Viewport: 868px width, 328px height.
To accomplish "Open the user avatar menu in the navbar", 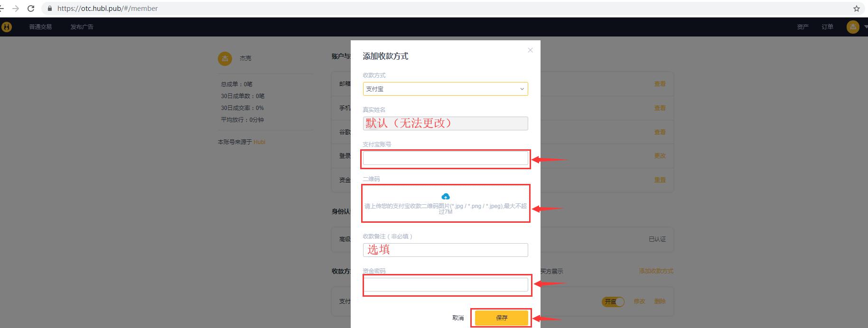I will click(x=853, y=27).
